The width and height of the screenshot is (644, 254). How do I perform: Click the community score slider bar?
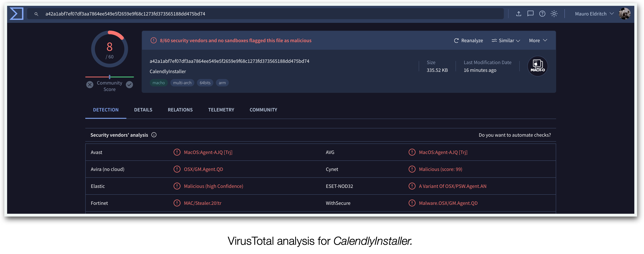109,77
